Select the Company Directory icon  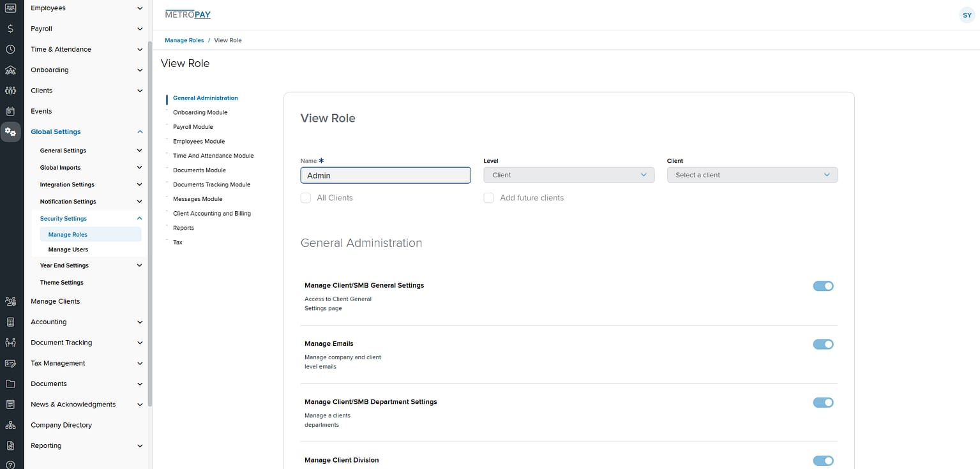pyautogui.click(x=10, y=424)
